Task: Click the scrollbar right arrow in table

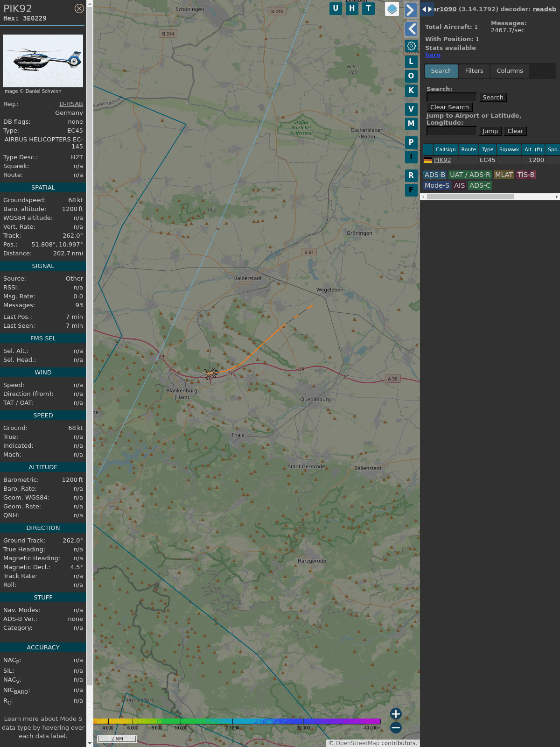Action: [x=557, y=197]
